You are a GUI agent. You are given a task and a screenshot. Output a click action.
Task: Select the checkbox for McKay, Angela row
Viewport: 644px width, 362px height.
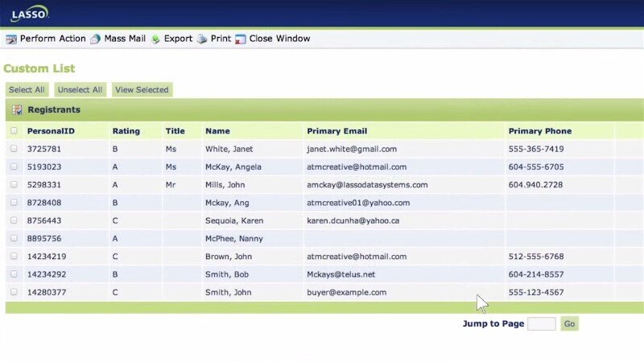[13, 167]
